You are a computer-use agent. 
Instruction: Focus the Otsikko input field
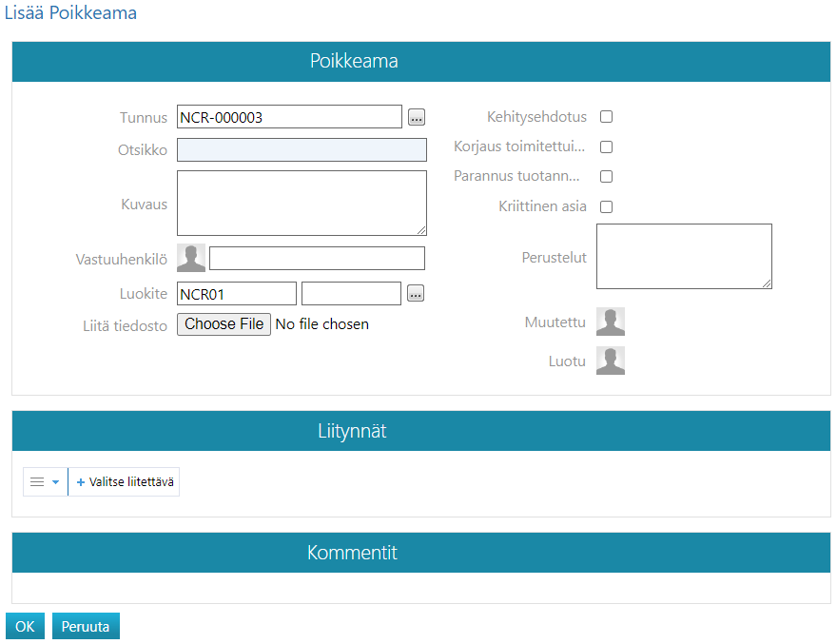302,149
